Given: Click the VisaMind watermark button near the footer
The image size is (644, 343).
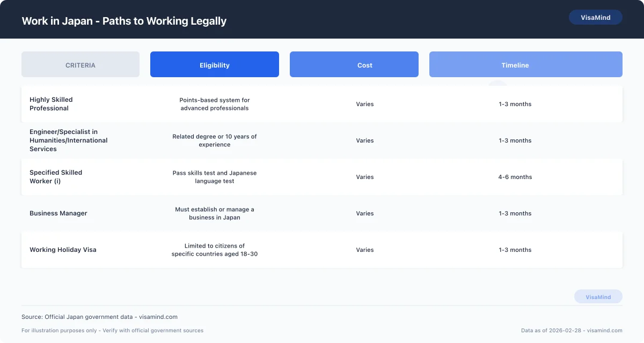Looking at the screenshot, I should point(598,296).
